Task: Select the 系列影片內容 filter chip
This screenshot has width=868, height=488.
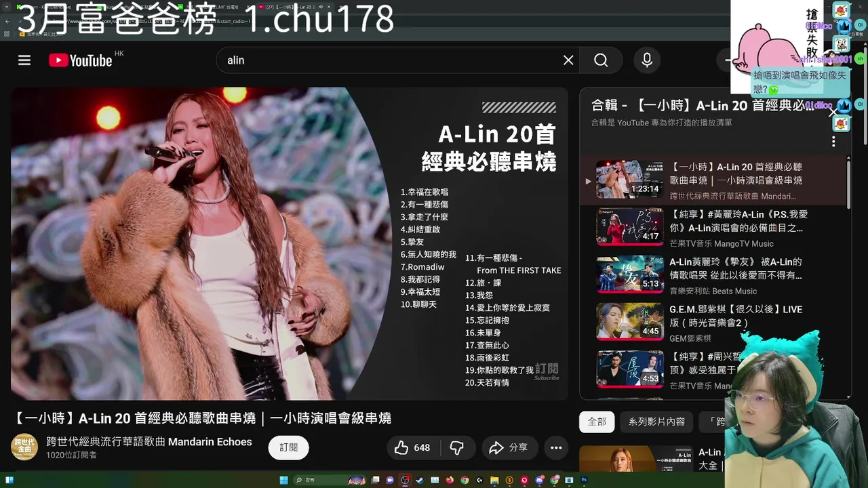Action: click(656, 422)
